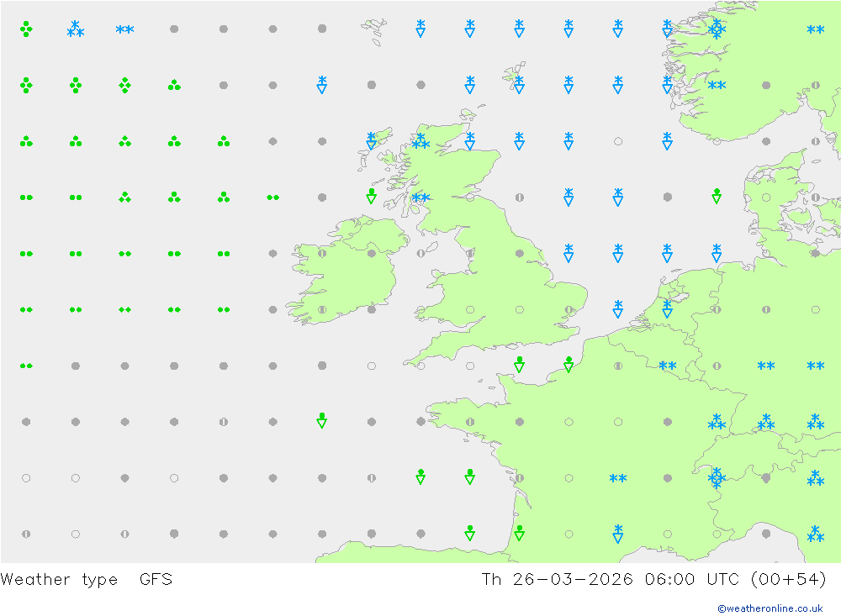Select the double snowflake over southwest Scotland

coord(420,197)
